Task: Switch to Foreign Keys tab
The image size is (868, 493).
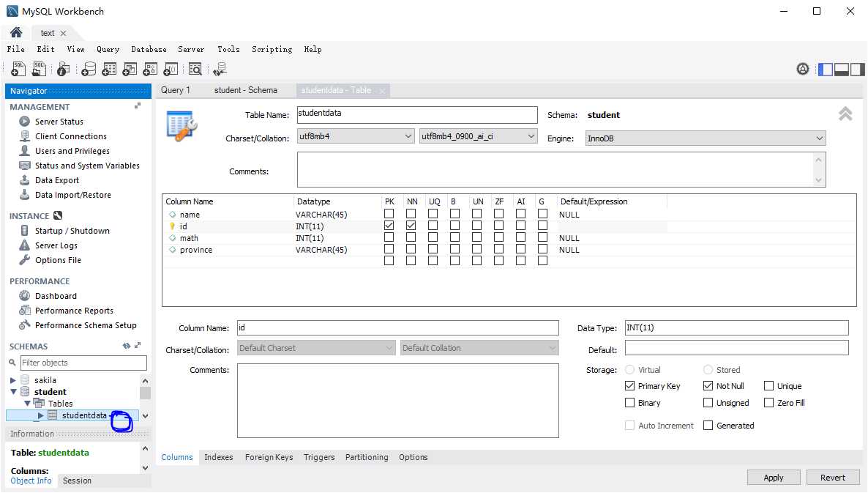Action: (x=269, y=457)
